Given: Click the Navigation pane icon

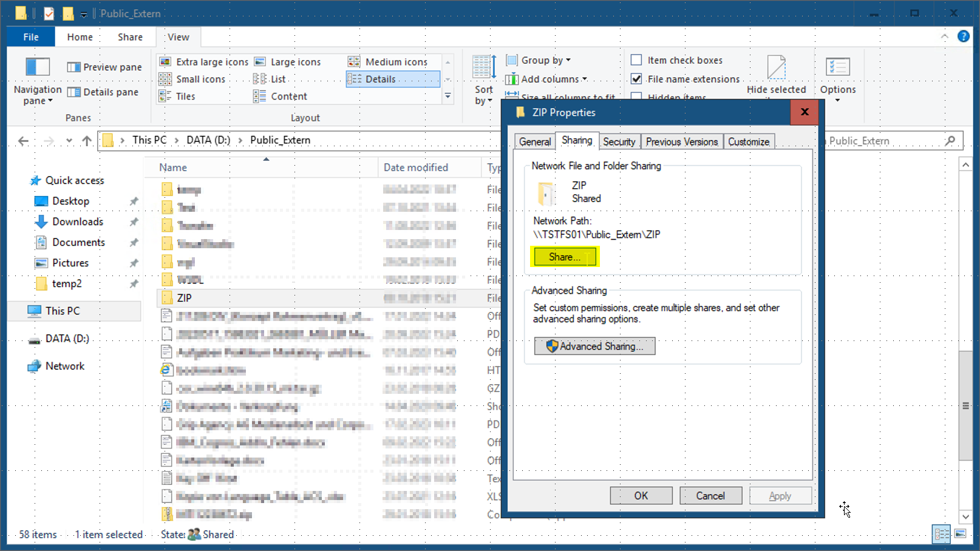Looking at the screenshot, I should [38, 67].
